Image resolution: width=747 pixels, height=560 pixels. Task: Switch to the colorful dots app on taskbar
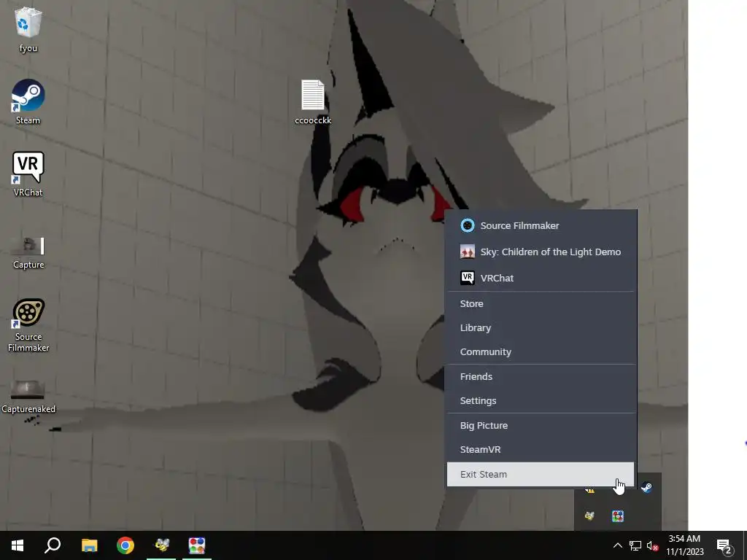pos(197,545)
